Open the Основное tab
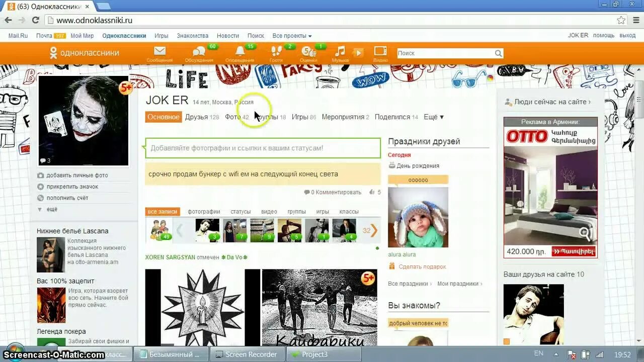The width and height of the screenshot is (644, 362). (164, 117)
